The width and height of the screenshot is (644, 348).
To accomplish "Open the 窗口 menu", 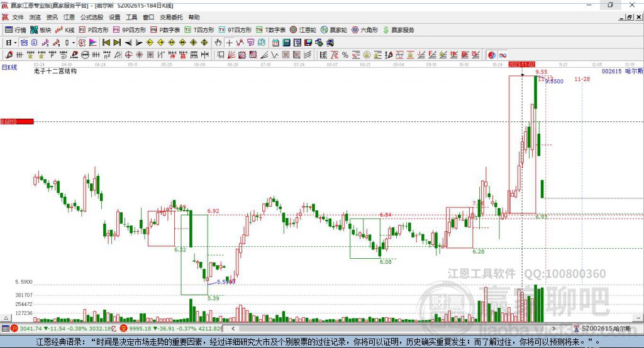I will point(148,17).
